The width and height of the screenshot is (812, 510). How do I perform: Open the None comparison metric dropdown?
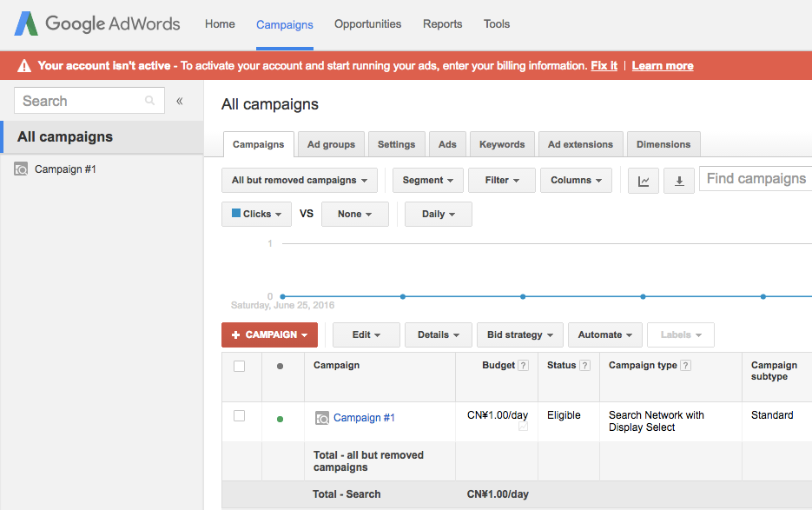[x=354, y=214]
